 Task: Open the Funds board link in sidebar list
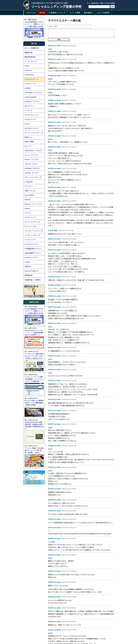tap(34, 124)
